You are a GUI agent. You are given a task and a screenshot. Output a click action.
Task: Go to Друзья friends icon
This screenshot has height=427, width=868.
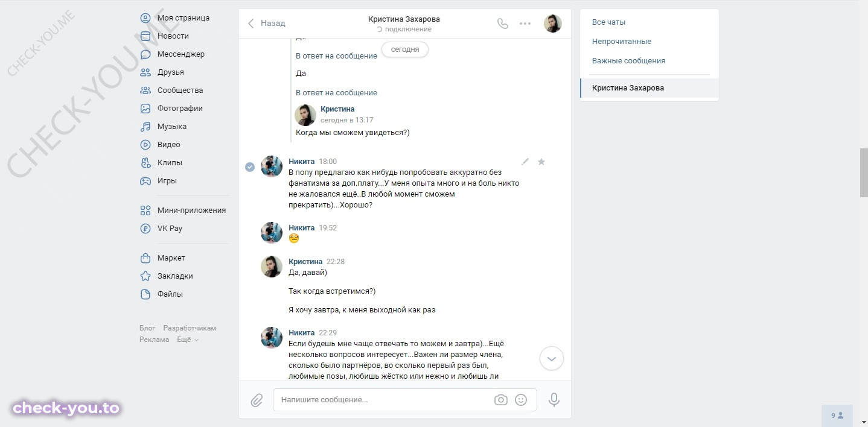pyautogui.click(x=145, y=72)
